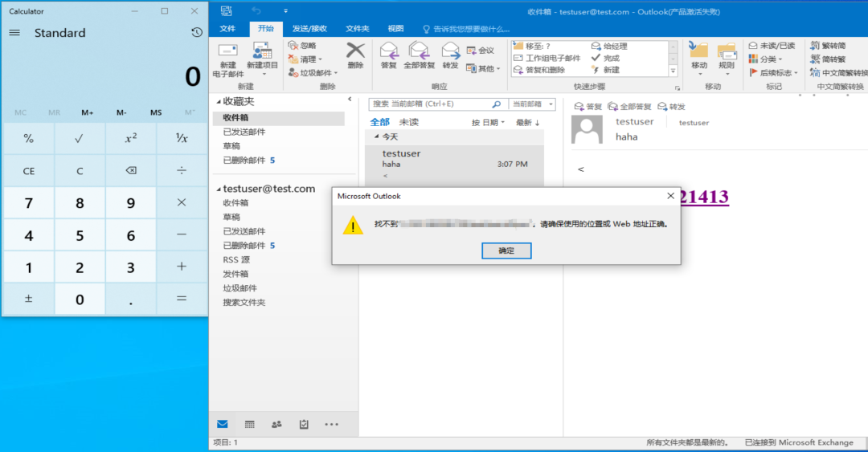The height and width of the screenshot is (452, 868).
Task: Click the Reply All (全部答复) ribbon icon
Action: (x=419, y=54)
